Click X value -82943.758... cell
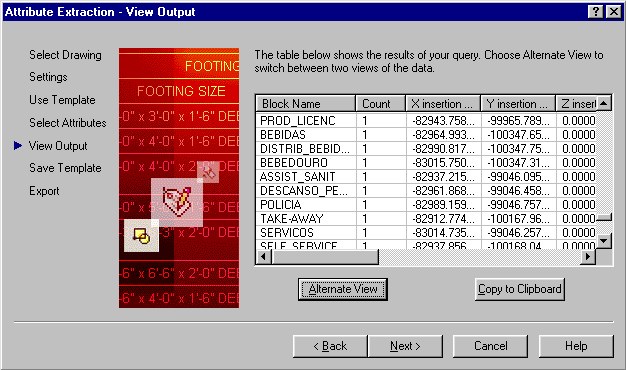Viewport: 626px width, 370px height. 443,121
